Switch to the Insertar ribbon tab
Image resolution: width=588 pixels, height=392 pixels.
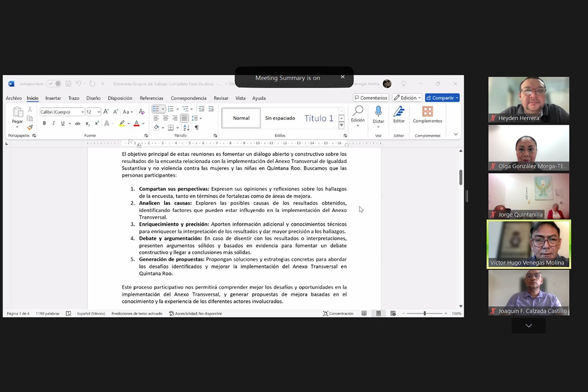53,98
